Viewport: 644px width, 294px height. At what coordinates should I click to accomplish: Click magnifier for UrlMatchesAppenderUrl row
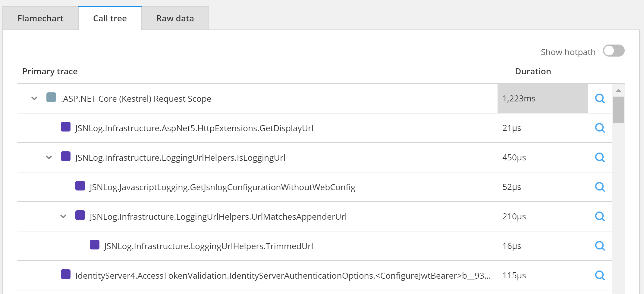click(x=600, y=216)
